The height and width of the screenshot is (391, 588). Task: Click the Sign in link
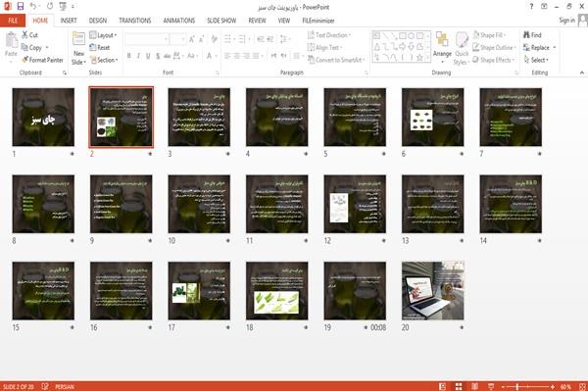[x=566, y=21]
